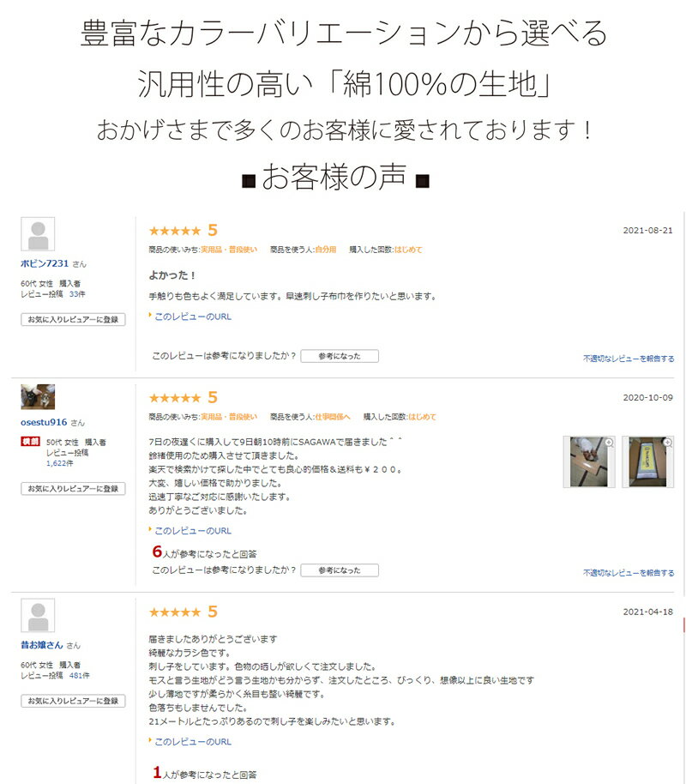Open このレビューのURL for first review

pos(192,317)
